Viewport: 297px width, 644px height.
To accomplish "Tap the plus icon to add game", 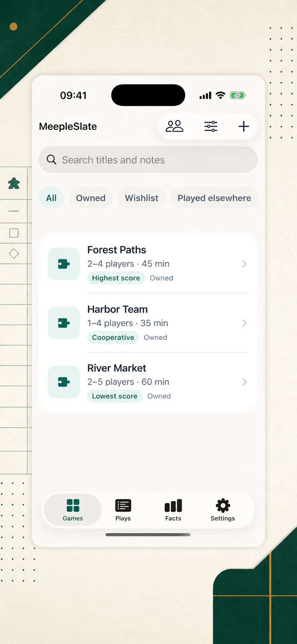I will [x=244, y=126].
